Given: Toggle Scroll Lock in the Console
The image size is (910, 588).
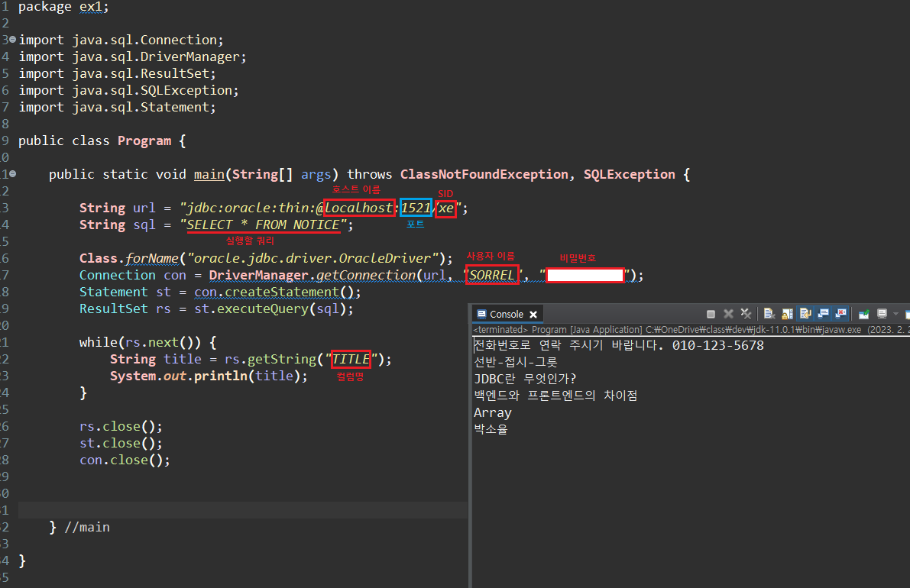Looking at the screenshot, I should (x=788, y=314).
